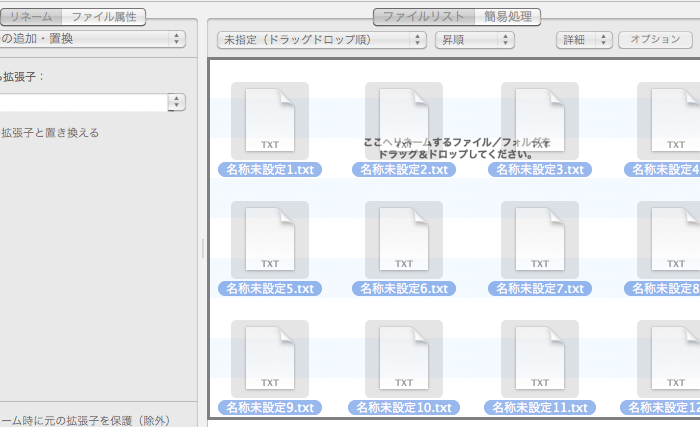This screenshot has width=700, height=427.
Task: Click the 名称未設定10.txt file icon
Action: (x=404, y=357)
